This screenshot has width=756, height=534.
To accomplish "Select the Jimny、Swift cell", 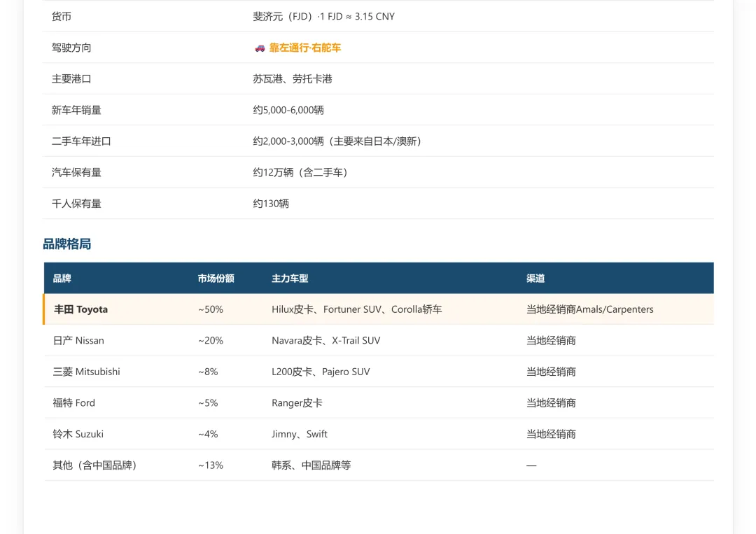I will coord(300,434).
